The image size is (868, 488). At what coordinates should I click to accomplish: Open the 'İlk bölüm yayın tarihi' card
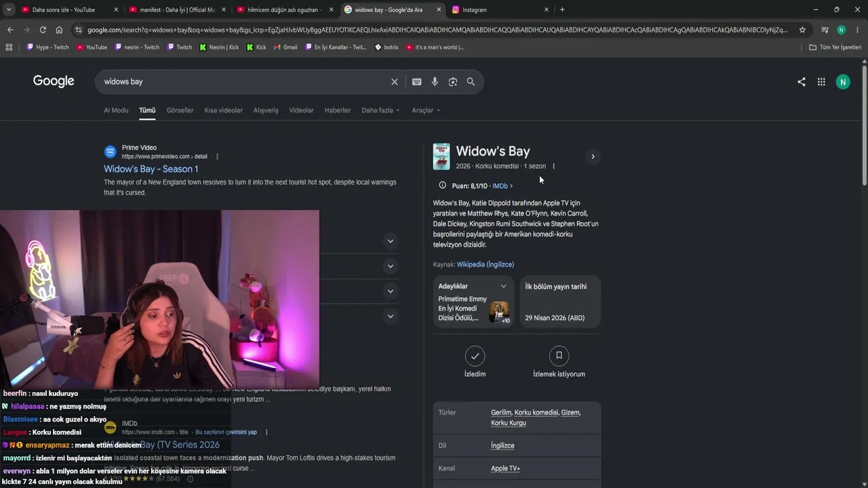click(560, 302)
